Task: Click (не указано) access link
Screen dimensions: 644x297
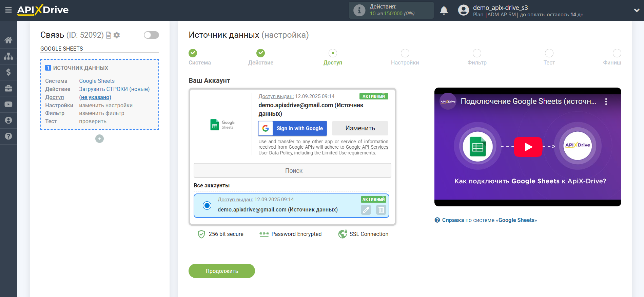Action: click(x=95, y=97)
